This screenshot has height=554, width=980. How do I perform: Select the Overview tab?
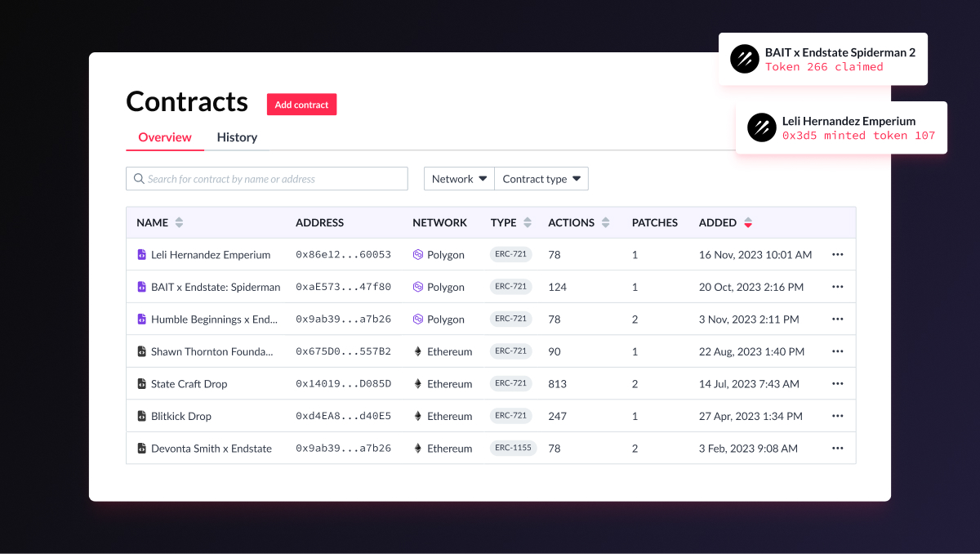(x=165, y=136)
